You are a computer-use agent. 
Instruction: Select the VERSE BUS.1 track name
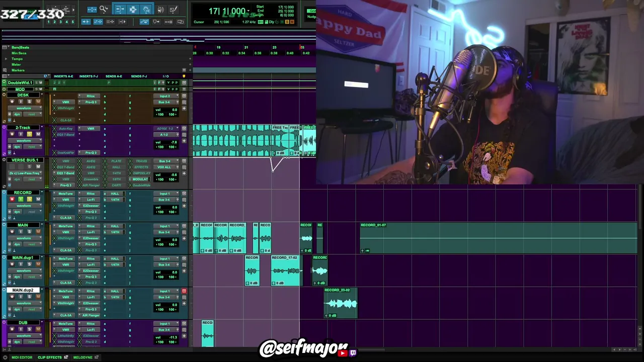(25, 160)
